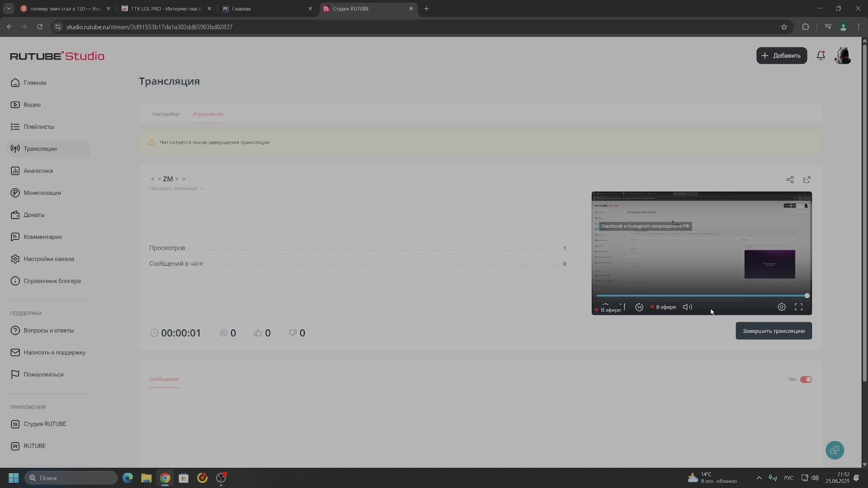
Task: Open Добавить dropdown button
Action: pyautogui.click(x=781, y=56)
